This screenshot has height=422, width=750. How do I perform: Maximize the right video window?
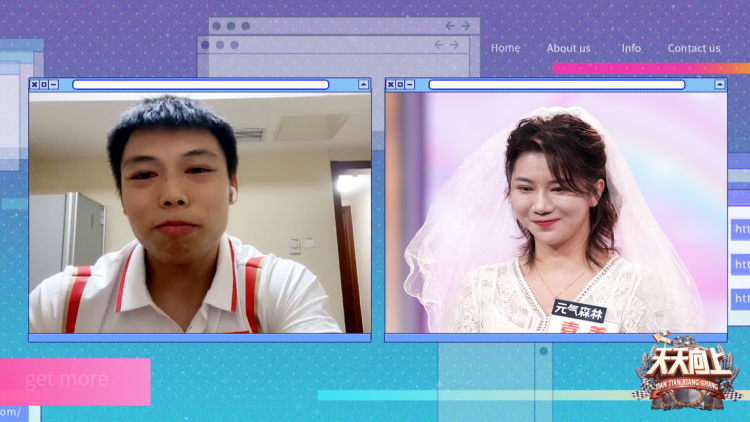(401, 85)
